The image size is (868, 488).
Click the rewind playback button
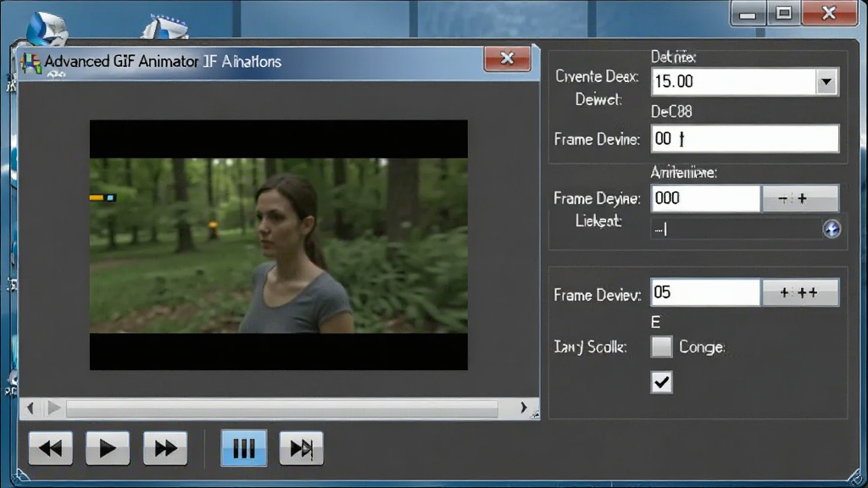[x=50, y=447]
